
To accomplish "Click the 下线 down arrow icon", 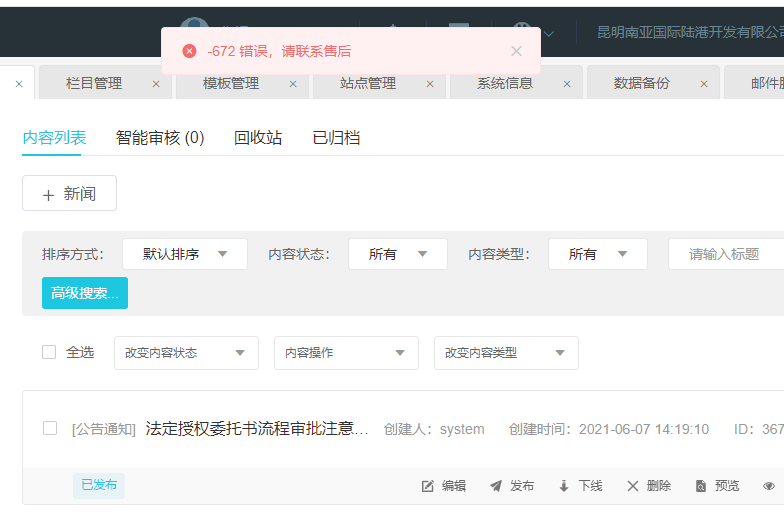I will point(564,486).
